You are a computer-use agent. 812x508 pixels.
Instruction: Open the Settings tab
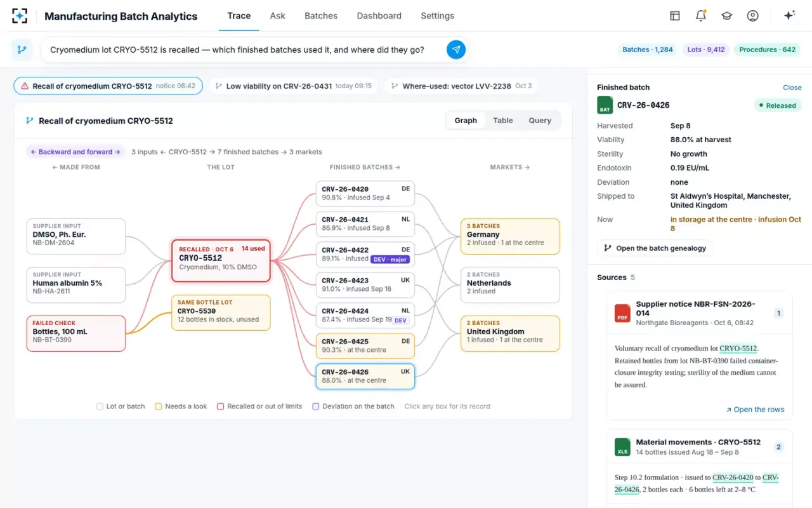pos(438,16)
